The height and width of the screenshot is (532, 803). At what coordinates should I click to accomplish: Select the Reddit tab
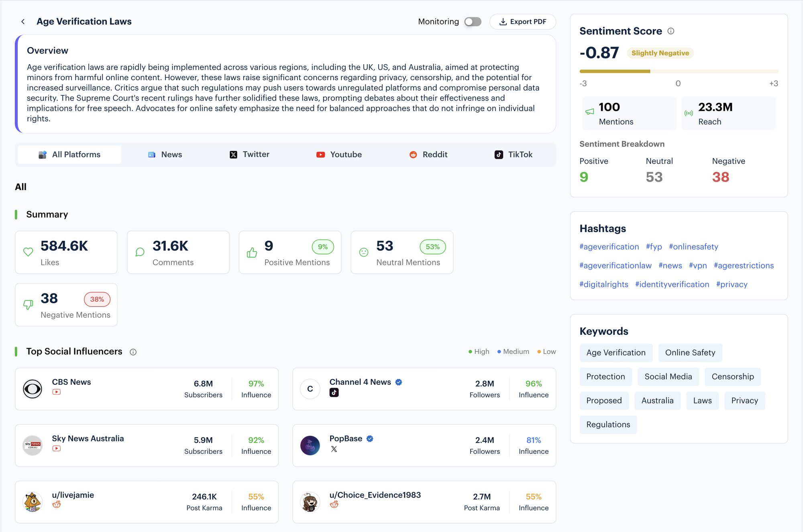click(x=428, y=154)
